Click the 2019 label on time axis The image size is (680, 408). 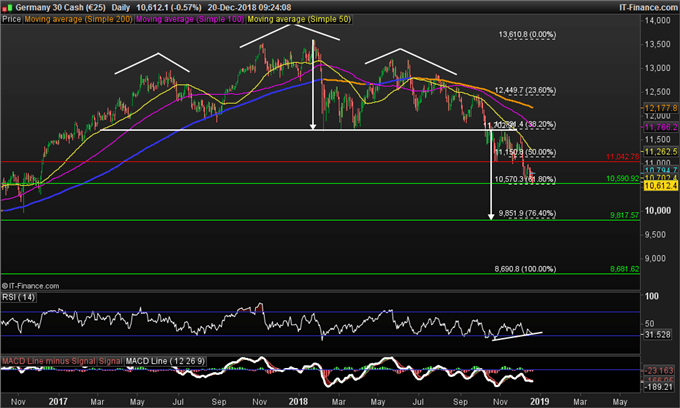coord(539,401)
